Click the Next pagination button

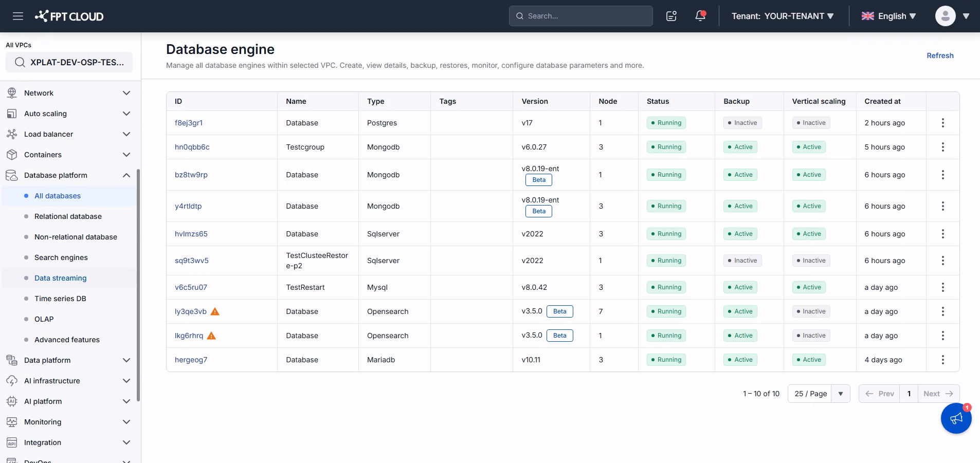coord(938,394)
